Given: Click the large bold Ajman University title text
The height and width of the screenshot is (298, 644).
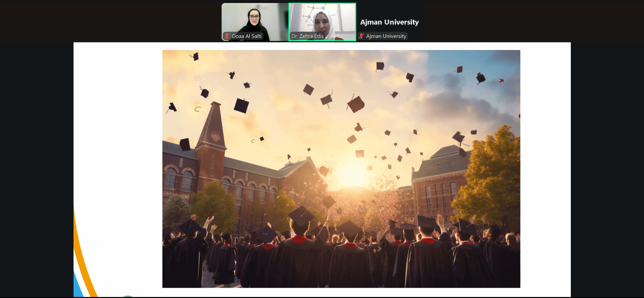Looking at the screenshot, I should click(389, 22).
